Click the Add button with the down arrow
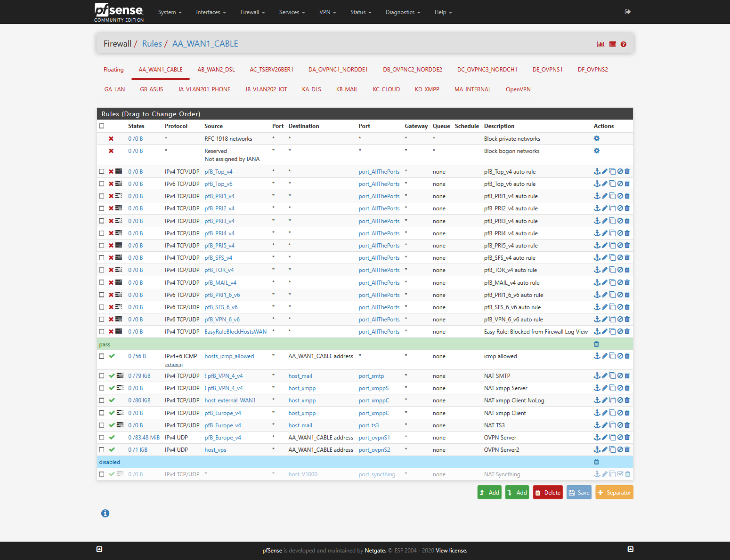Viewport: 730px width, 560px height. point(517,492)
